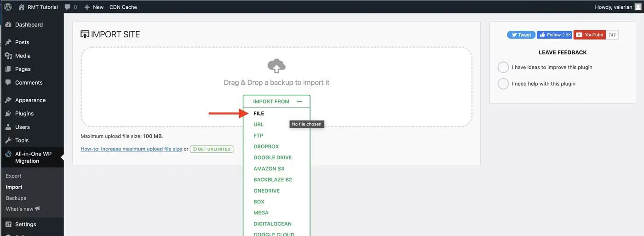Click the Plugins plug icon in sidebar
Viewport: 644px width, 236px height.
pyautogui.click(x=8, y=114)
